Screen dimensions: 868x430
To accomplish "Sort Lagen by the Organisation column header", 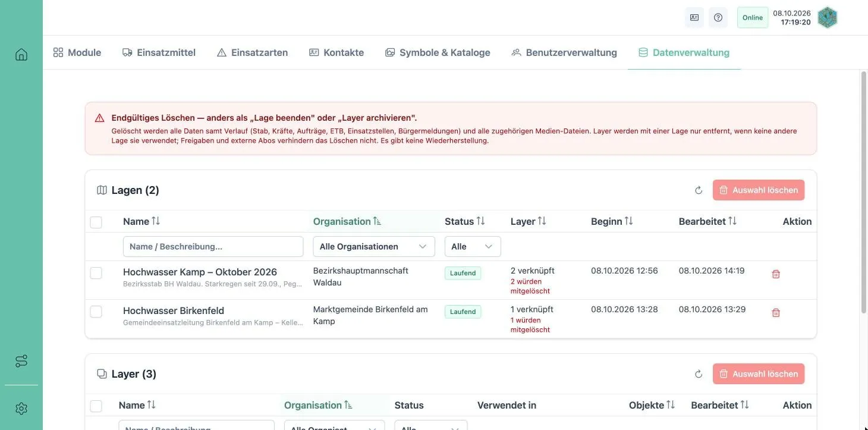I will pos(347,221).
